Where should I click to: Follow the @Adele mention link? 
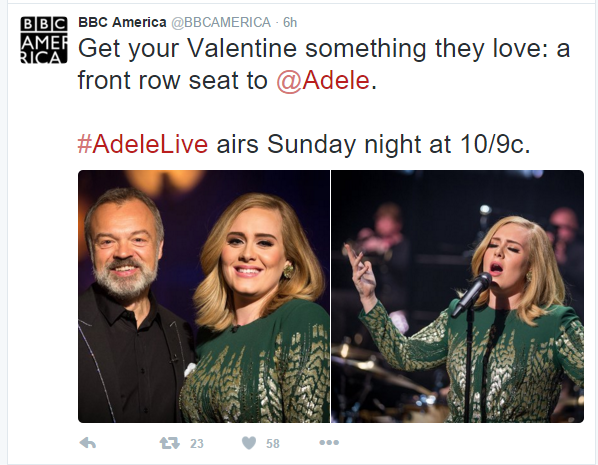tap(323, 80)
